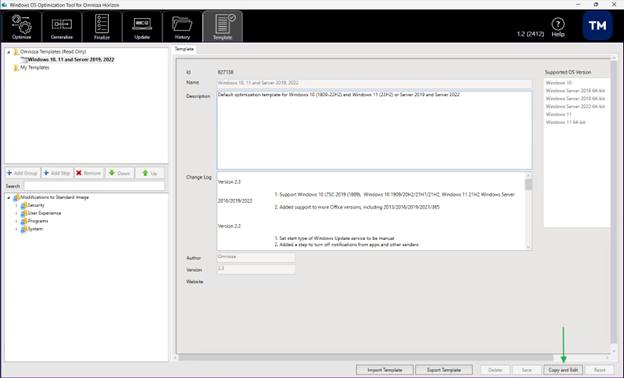The image size is (624, 378).
Task: Click the horizontal scrollbar of template panel
Action: (x=365, y=357)
